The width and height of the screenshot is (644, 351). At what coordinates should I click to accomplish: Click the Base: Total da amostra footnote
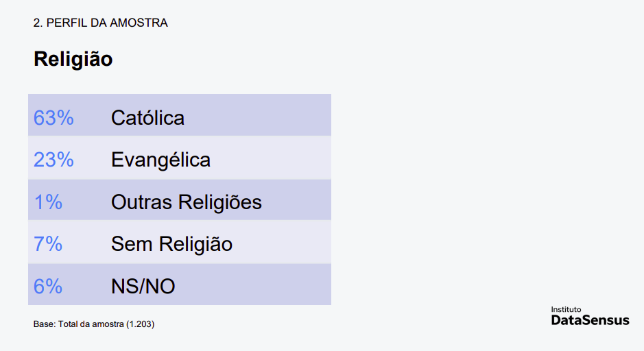click(94, 324)
